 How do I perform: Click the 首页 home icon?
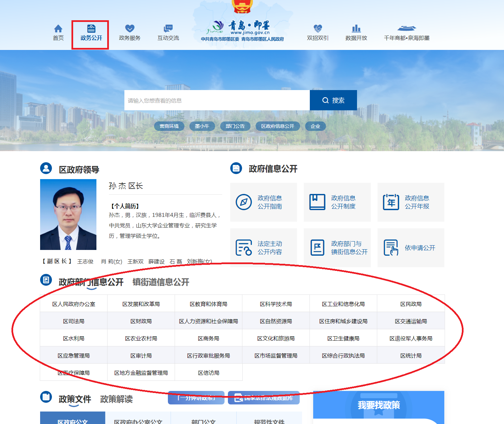tap(58, 29)
